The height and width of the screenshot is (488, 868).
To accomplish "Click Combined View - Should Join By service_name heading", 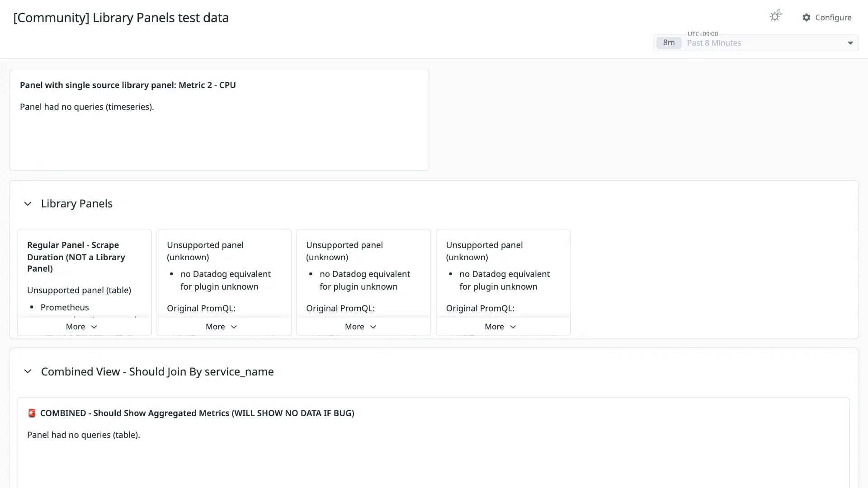I will [157, 371].
